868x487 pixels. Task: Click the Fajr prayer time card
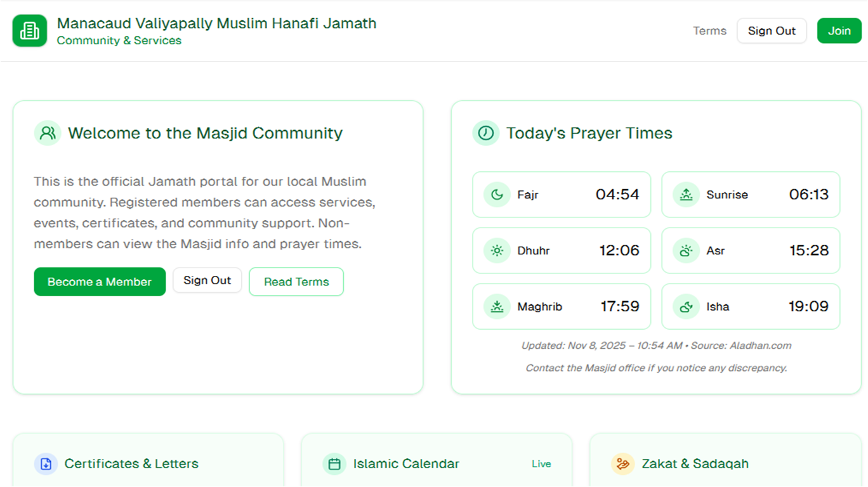click(561, 195)
